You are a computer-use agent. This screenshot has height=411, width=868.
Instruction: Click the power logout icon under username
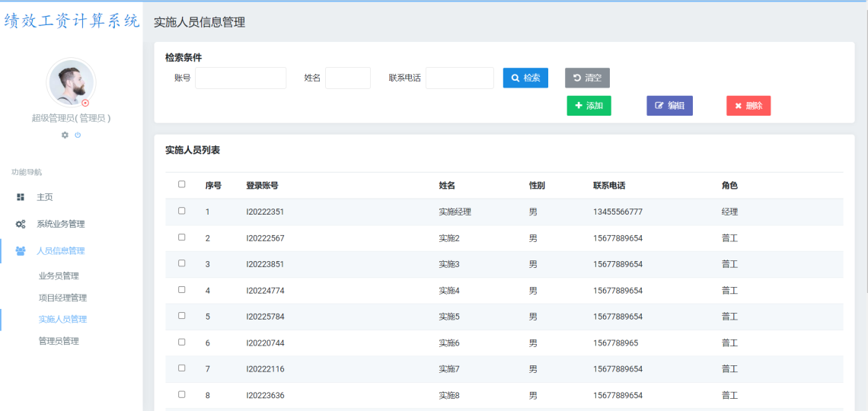78,135
